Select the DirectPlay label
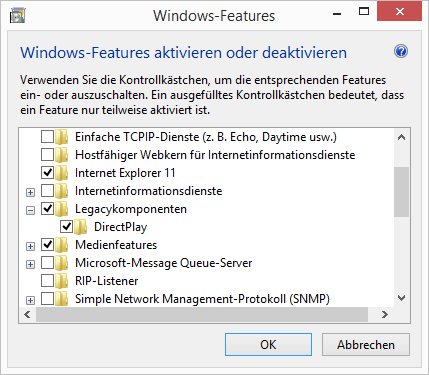Viewport: 429px width, 375px height. [121, 227]
